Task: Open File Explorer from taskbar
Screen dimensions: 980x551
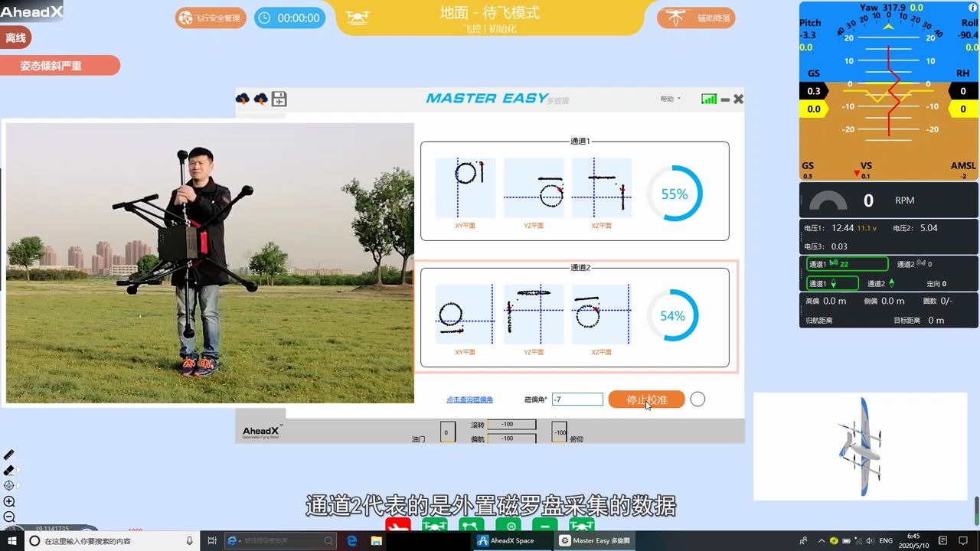Action: click(377, 541)
